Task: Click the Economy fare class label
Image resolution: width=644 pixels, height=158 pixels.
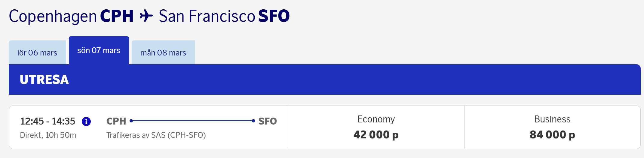Action: [x=376, y=119]
